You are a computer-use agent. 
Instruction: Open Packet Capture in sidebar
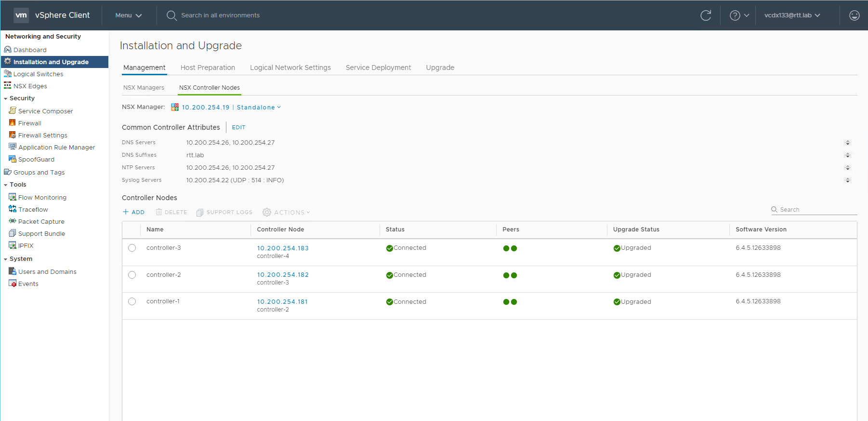pyautogui.click(x=41, y=222)
